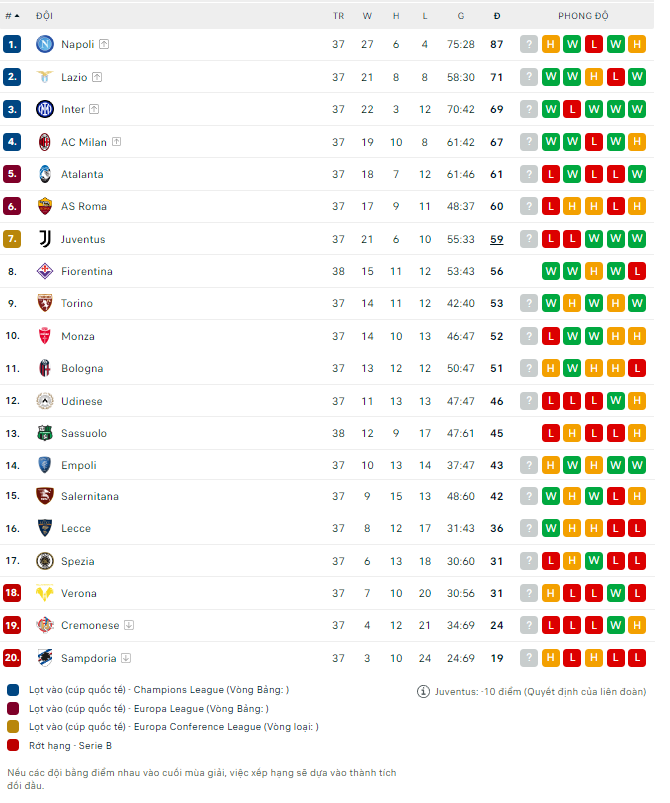Click the AC Milan club logo
Viewport: 670px width, 803px height.
(44, 142)
